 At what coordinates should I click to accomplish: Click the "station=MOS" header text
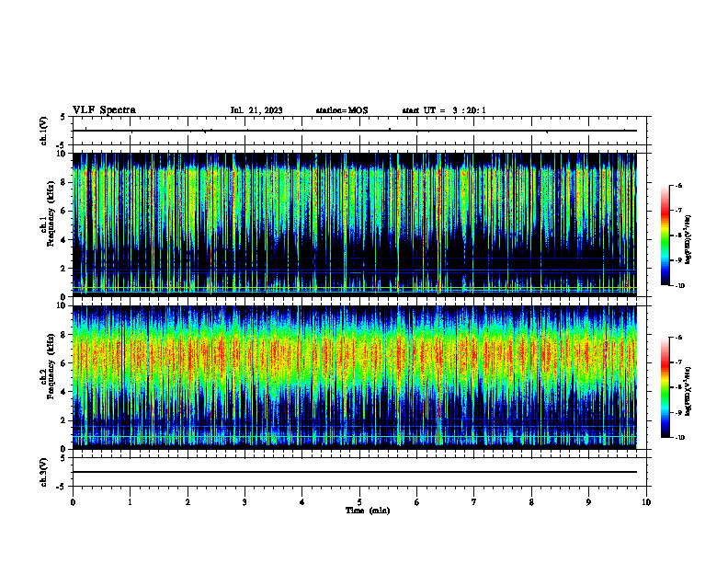[x=342, y=110]
